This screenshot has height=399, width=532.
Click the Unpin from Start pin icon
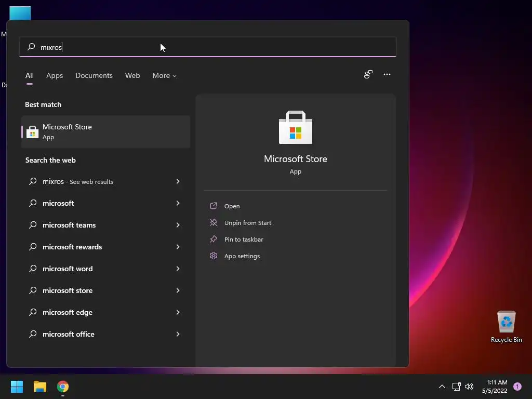pos(214,222)
